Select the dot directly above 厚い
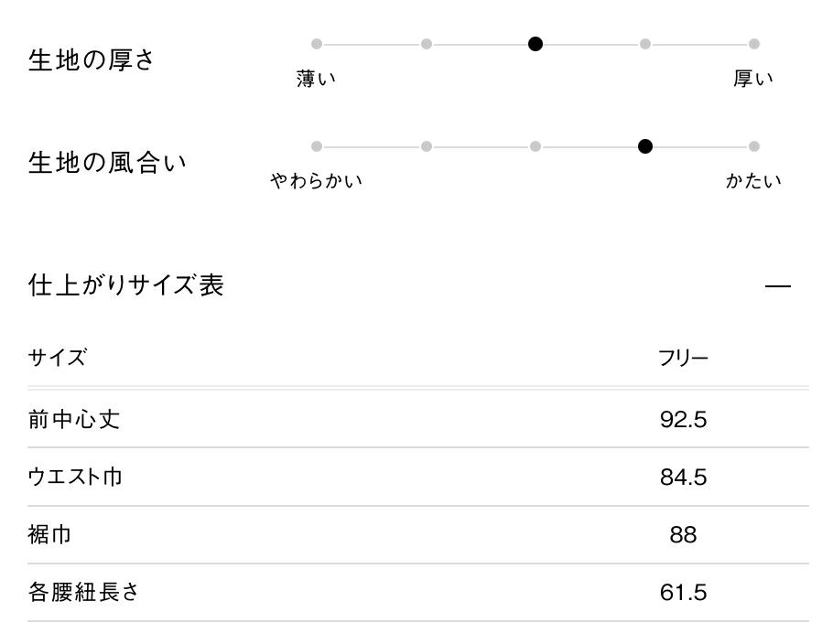Screen dimensions: 833x644 [x=753, y=44]
